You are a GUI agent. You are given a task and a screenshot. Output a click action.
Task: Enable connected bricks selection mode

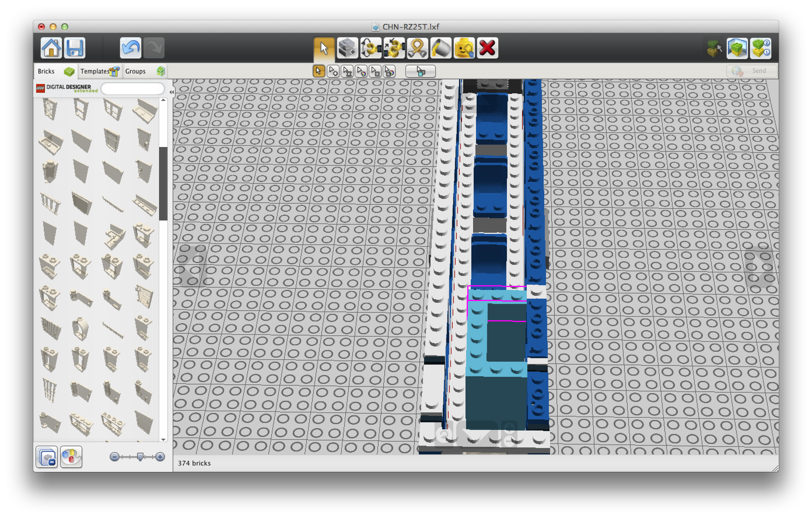click(x=347, y=71)
